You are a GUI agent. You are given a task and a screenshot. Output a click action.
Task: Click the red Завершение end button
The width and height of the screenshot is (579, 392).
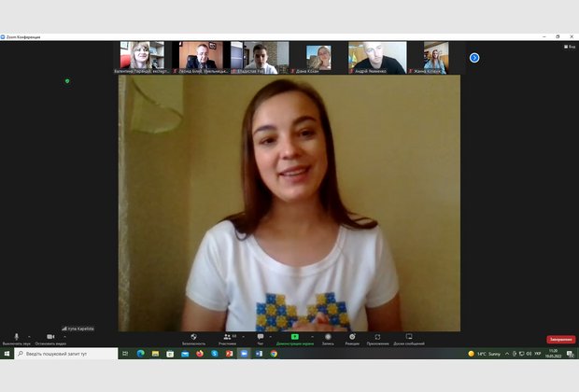[x=561, y=339]
